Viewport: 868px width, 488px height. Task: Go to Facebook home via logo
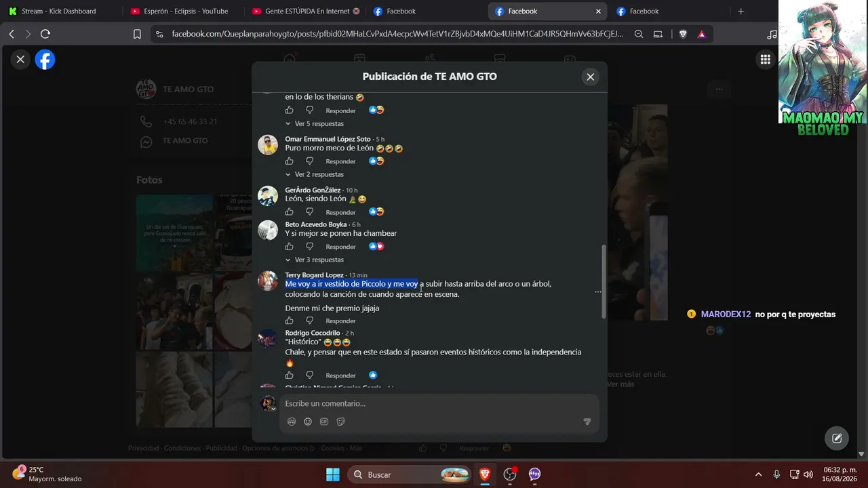pyautogui.click(x=45, y=60)
